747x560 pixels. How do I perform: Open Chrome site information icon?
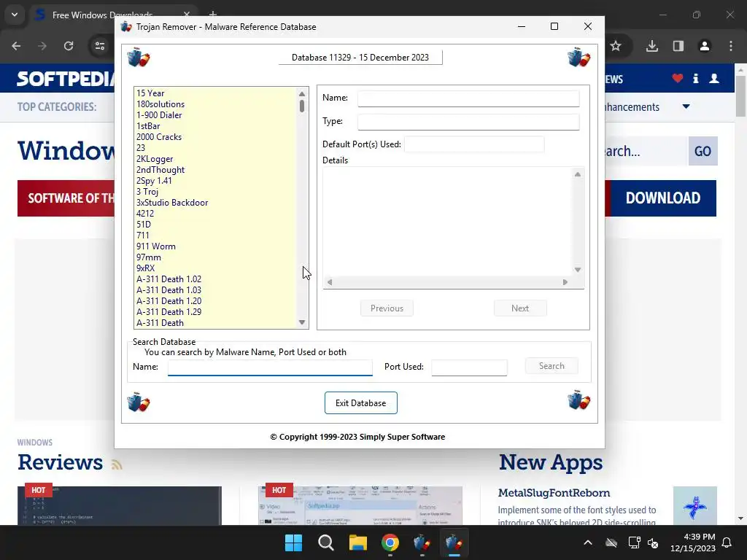click(x=100, y=46)
